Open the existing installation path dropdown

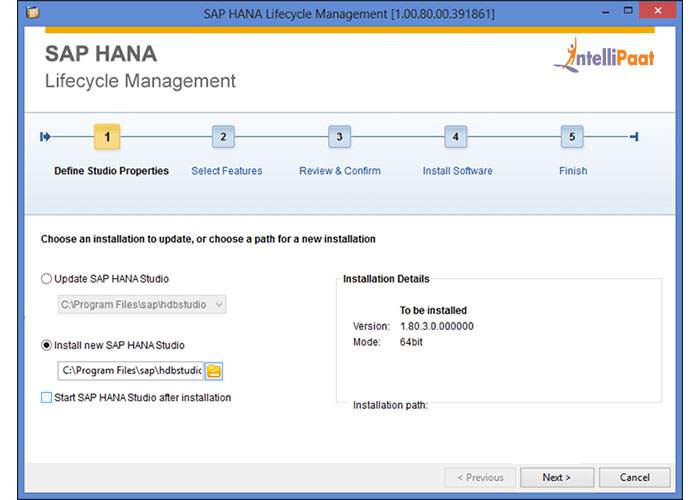142,304
